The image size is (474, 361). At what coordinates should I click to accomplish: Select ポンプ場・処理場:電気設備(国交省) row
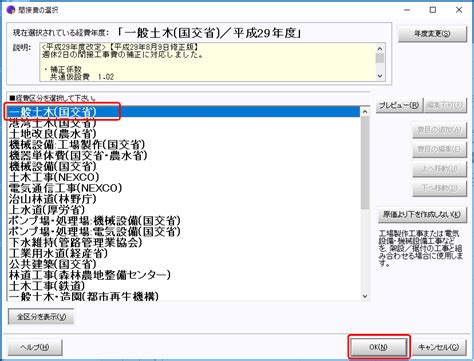(184, 231)
